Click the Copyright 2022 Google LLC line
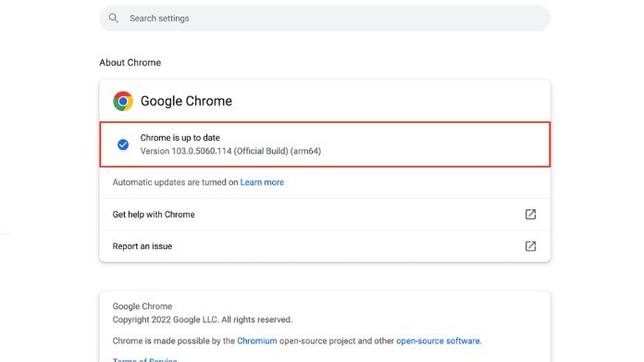This screenshot has height=362, width=644. [203, 319]
